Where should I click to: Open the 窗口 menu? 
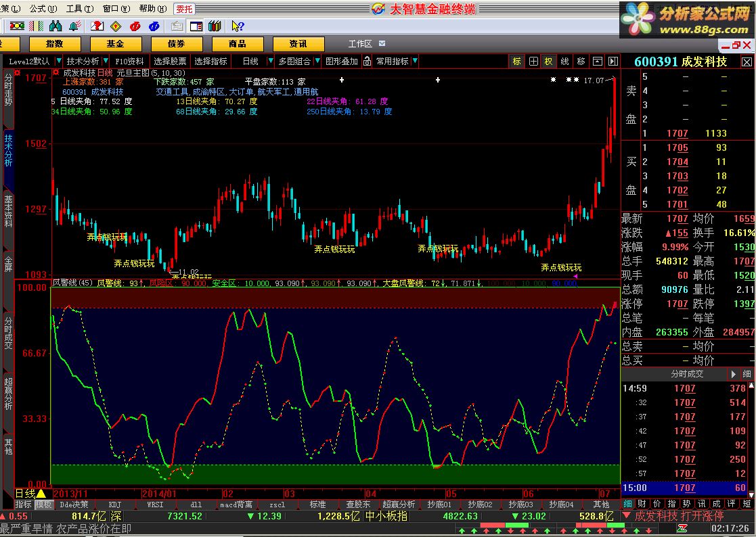coord(116,9)
